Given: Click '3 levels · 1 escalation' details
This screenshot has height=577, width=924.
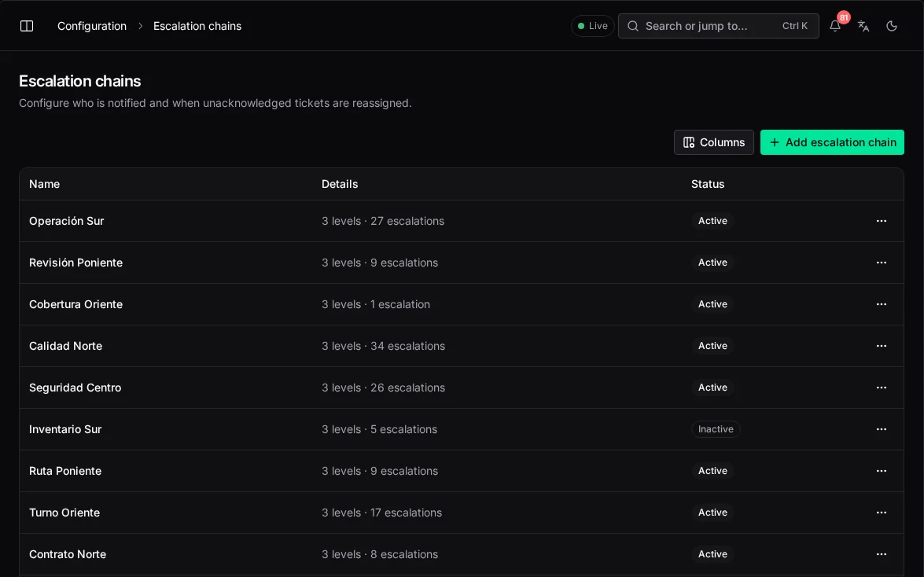Looking at the screenshot, I should point(376,304).
